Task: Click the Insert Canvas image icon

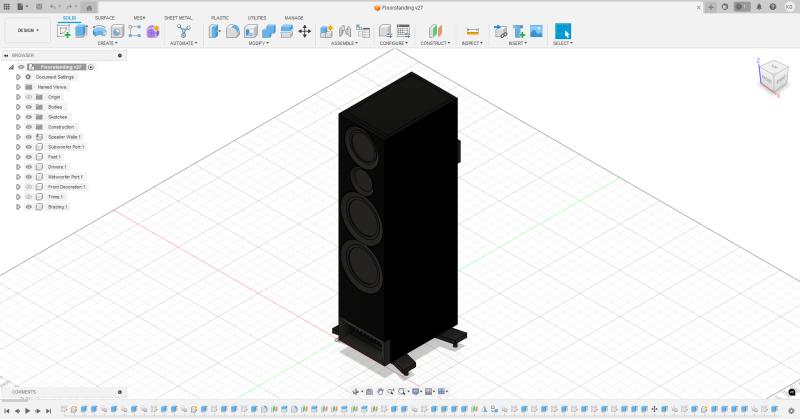Action: 536,31
